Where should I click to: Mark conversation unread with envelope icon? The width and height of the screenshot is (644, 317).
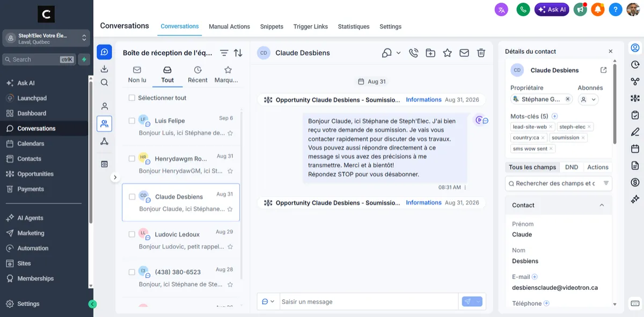[464, 53]
